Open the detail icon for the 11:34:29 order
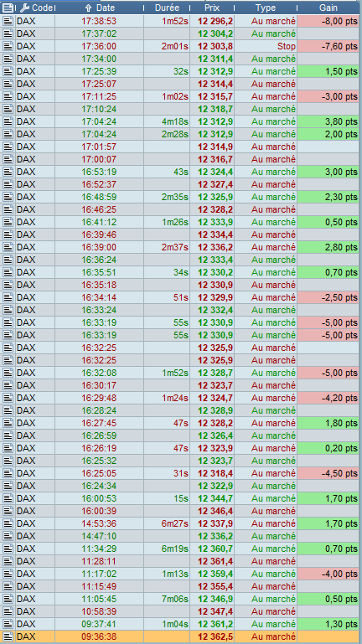The image size is (362, 644). pos(8,549)
